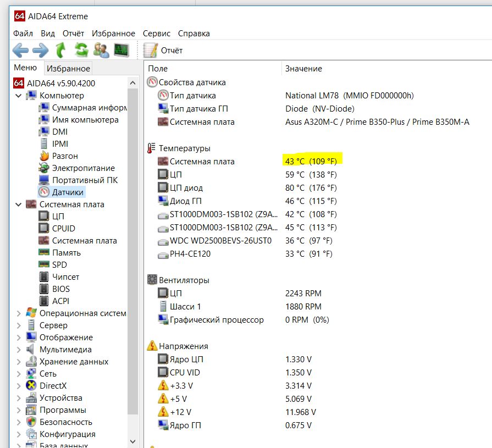Screen dimensions: 492x448
Task: Collapse the Системная плата tree node
Action: [18, 204]
